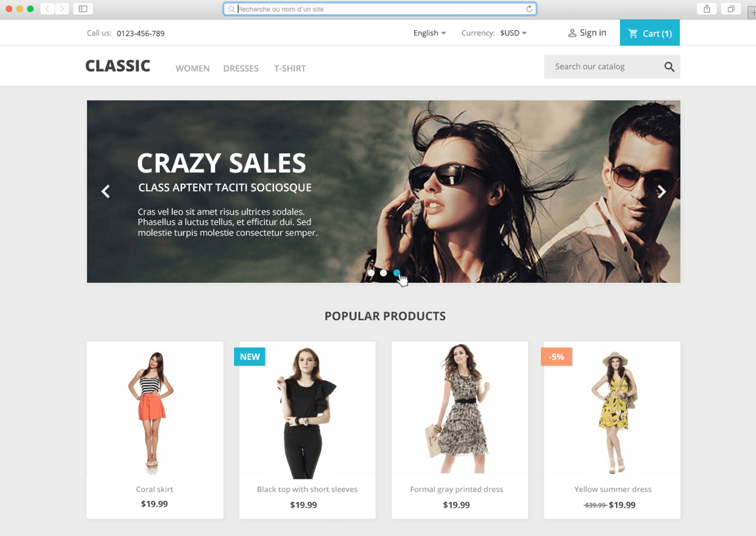Click the Search our catalog field
Image resolution: width=756 pixels, height=536 pixels.
[x=602, y=67]
